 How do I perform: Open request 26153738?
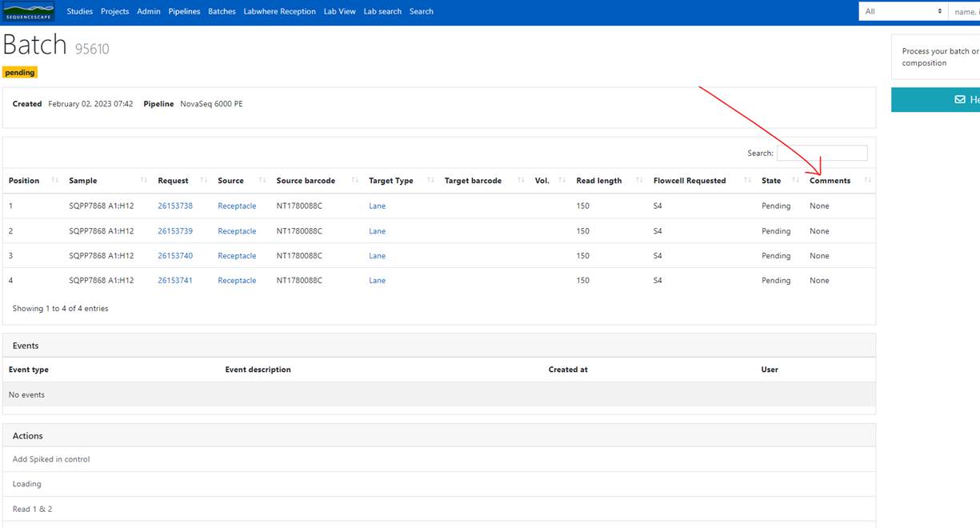tap(175, 206)
